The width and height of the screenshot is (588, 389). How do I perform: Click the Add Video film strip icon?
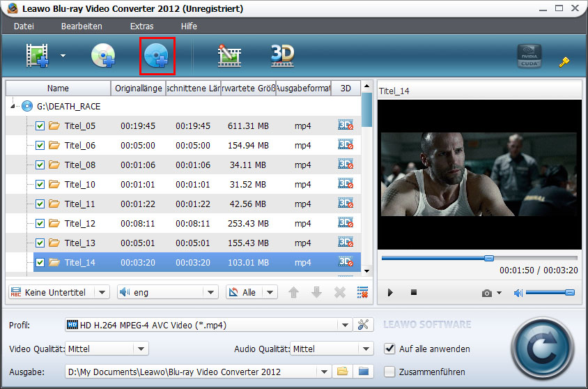click(37, 56)
